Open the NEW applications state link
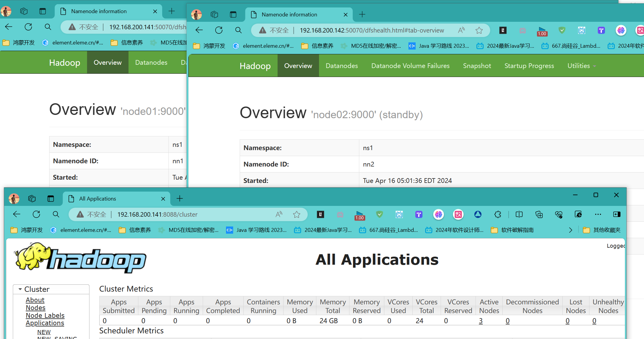Screen dimensions: 644x339 click(x=44, y=332)
